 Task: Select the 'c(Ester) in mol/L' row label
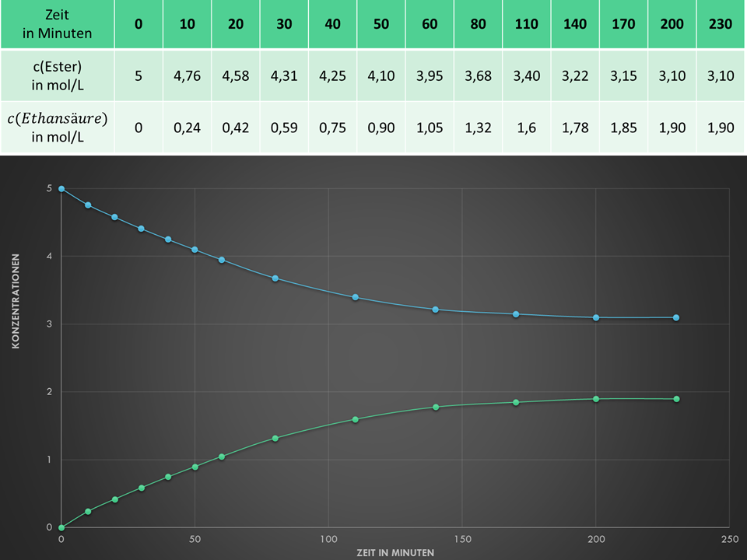point(57,76)
